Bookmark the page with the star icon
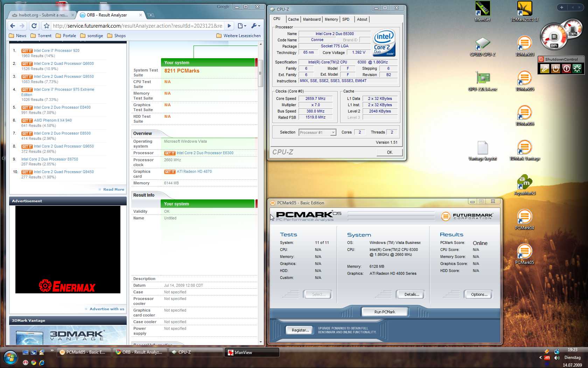The height and width of the screenshot is (368, 588). click(x=47, y=26)
